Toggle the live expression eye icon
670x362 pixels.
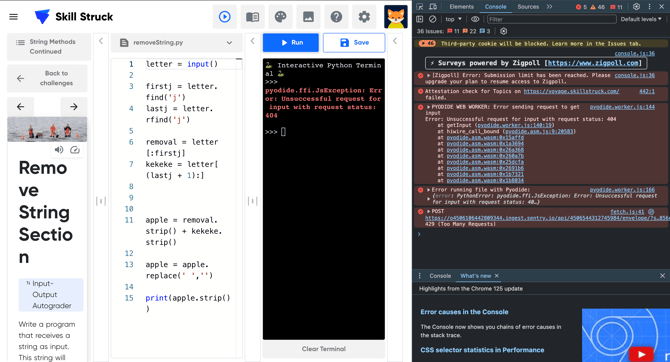[475, 19]
